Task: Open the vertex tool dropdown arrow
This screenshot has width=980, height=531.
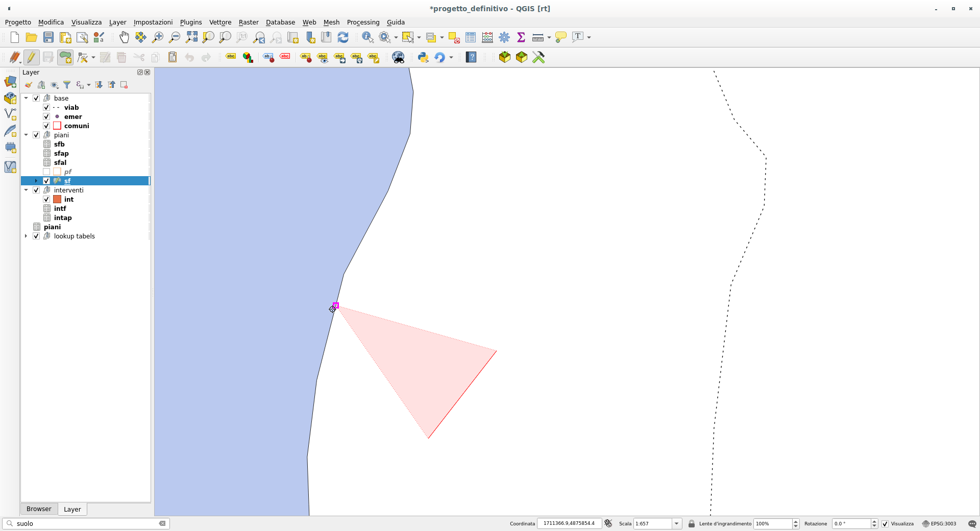Action: point(93,58)
